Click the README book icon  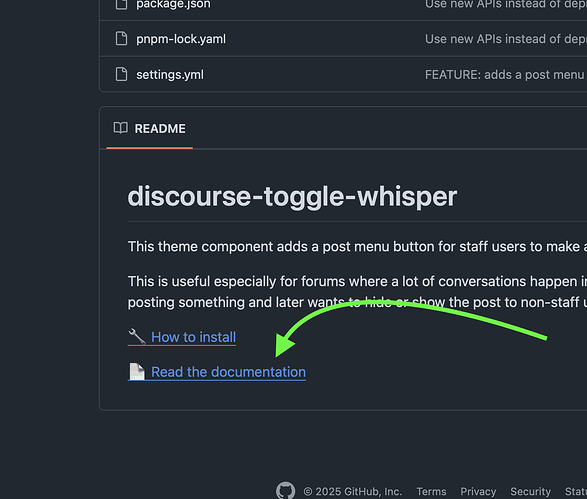coord(121,128)
